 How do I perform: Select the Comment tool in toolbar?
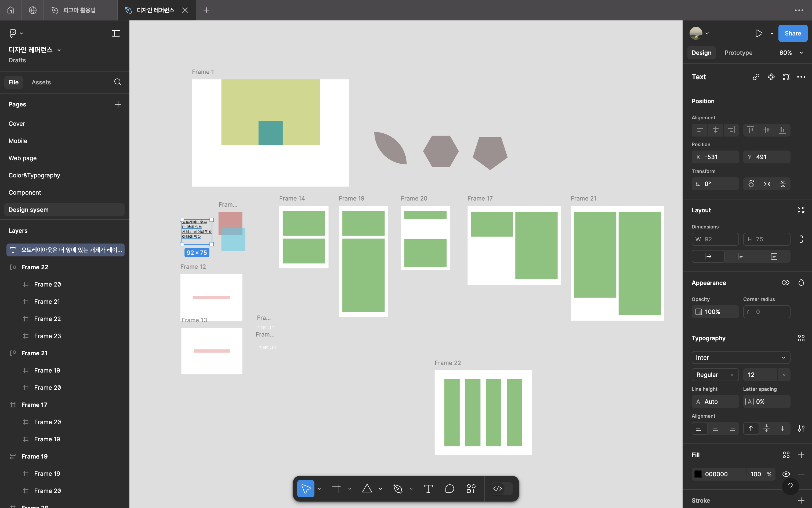pyautogui.click(x=450, y=489)
